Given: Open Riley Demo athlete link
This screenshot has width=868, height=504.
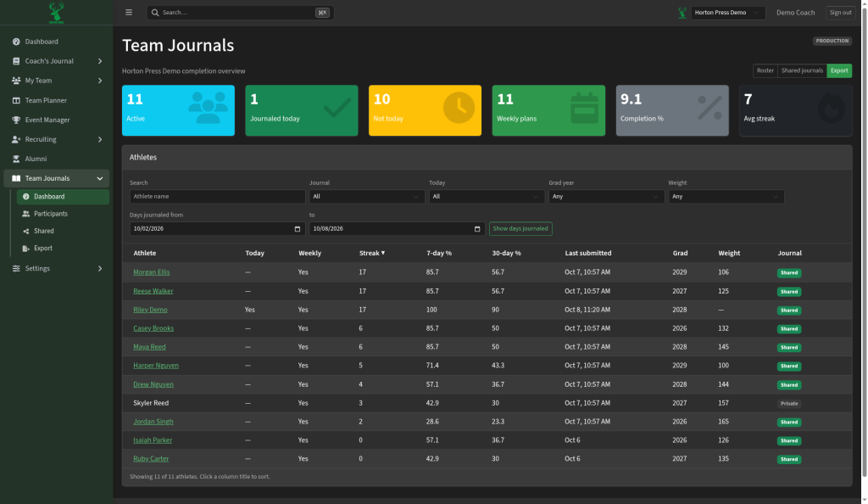Looking at the screenshot, I should coord(150,310).
